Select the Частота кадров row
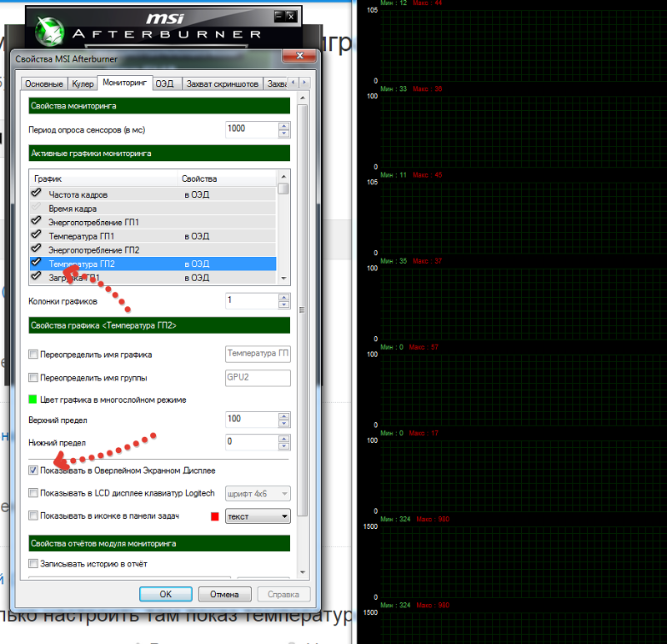 click(x=153, y=194)
